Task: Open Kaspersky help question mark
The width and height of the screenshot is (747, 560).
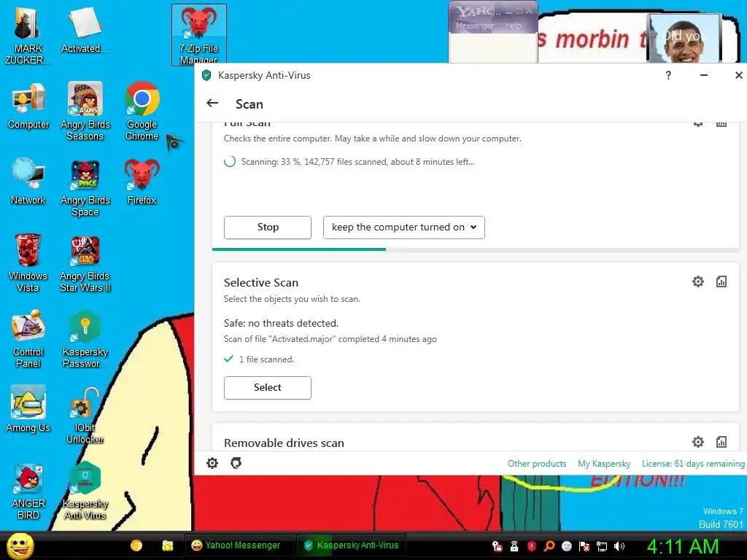Action: [x=668, y=75]
